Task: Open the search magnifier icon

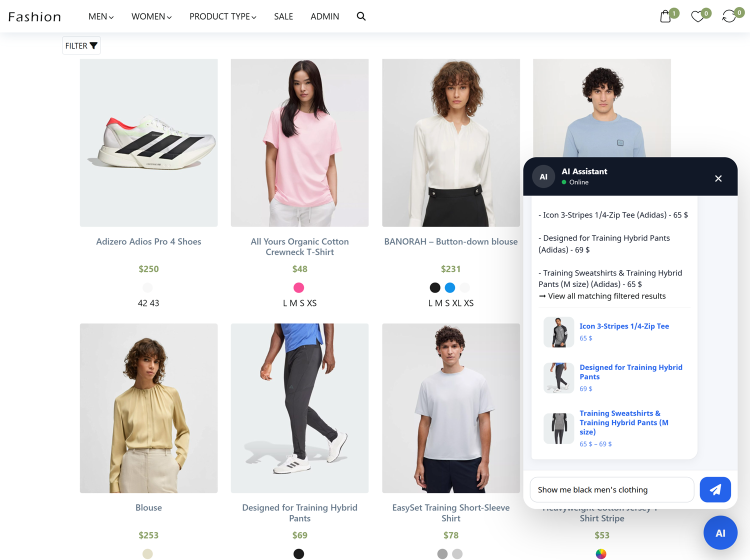Action: click(361, 16)
